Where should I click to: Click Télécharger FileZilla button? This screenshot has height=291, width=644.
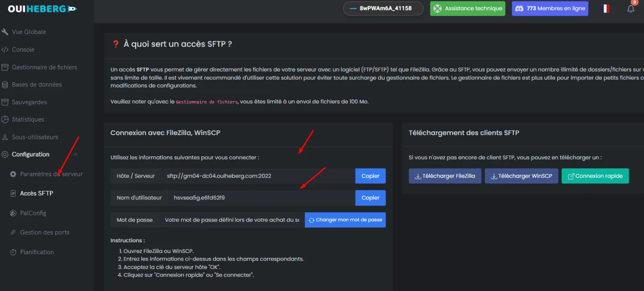coord(445,176)
